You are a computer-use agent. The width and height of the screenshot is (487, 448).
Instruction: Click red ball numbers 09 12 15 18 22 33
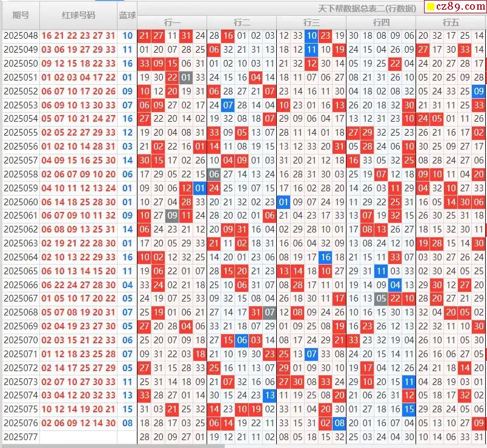click(78, 64)
